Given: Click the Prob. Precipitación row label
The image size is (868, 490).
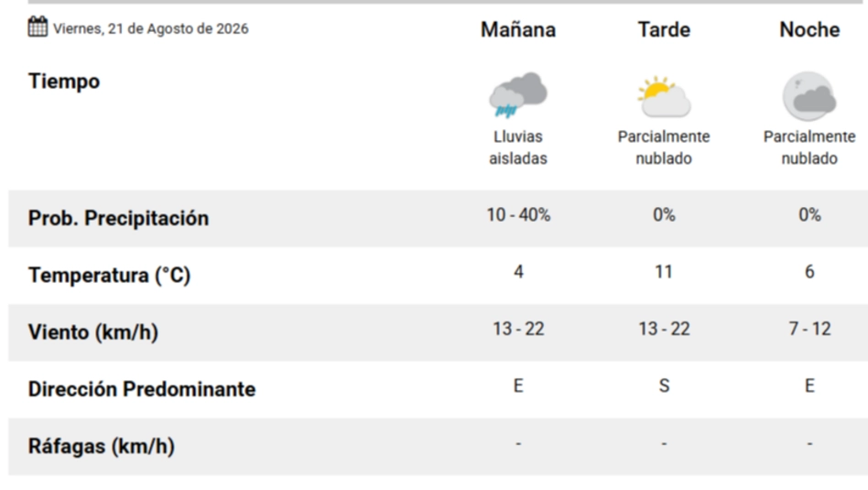Looking at the screenshot, I should (x=118, y=218).
